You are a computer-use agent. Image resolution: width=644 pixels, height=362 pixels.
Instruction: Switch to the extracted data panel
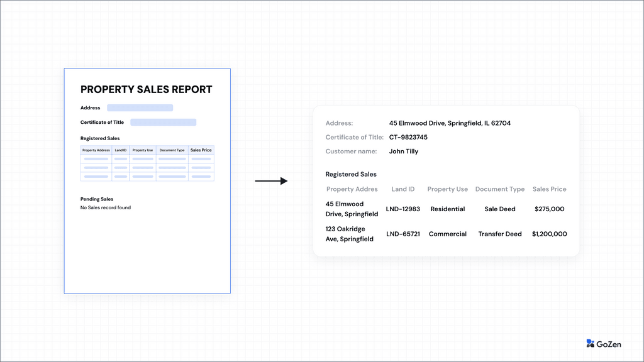(446, 181)
